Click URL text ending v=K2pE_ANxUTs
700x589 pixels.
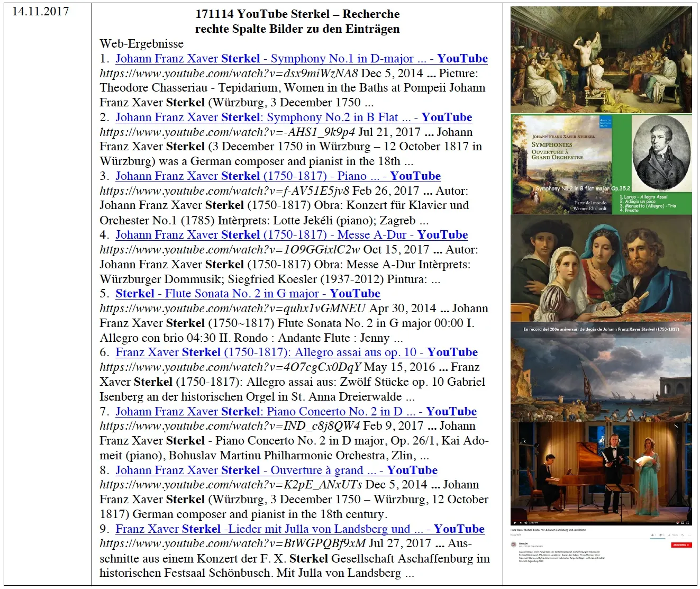(231, 484)
